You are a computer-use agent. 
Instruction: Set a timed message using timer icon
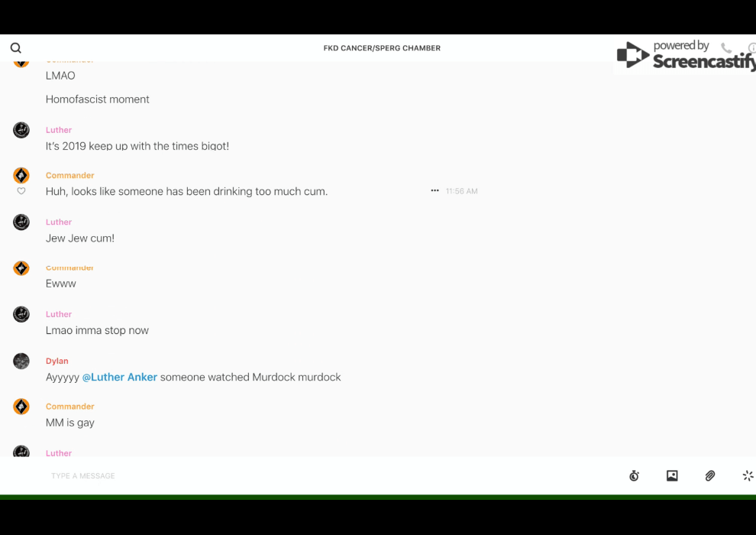634,476
